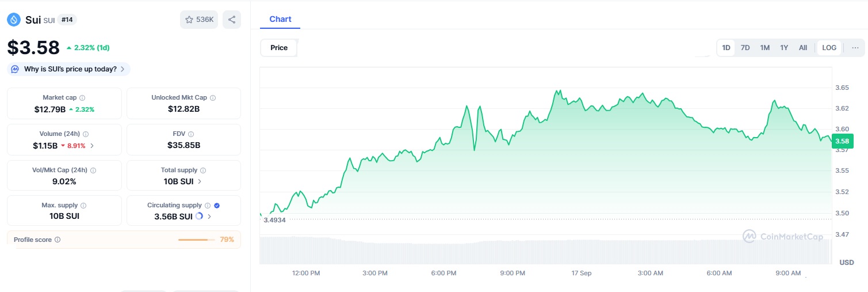Click info icon next to Max. supply

click(x=83, y=206)
